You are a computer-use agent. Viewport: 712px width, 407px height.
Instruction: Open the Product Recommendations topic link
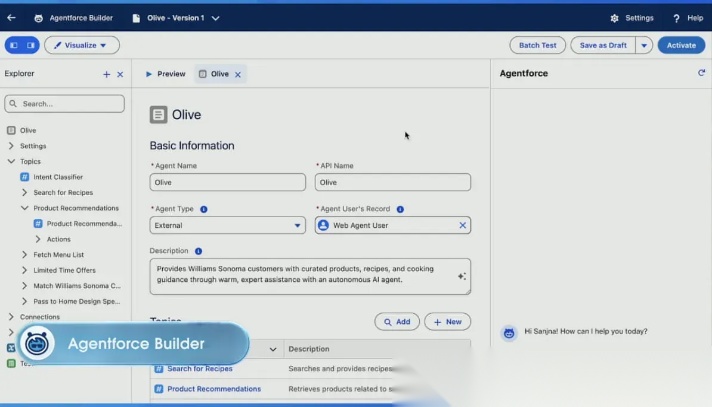click(214, 389)
